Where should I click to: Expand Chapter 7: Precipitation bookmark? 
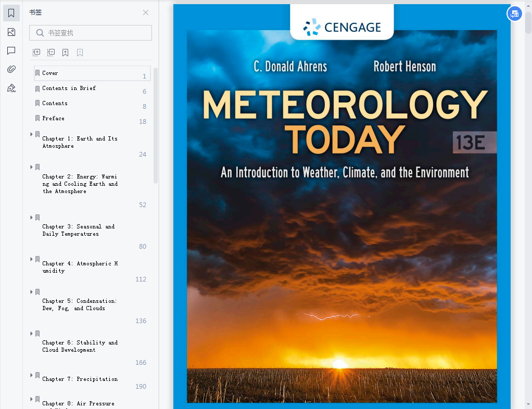point(31,375)
